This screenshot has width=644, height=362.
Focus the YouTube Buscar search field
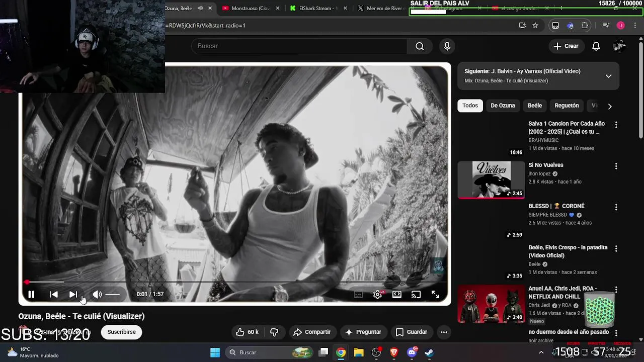pyautogui.click(x=299, y=46)
